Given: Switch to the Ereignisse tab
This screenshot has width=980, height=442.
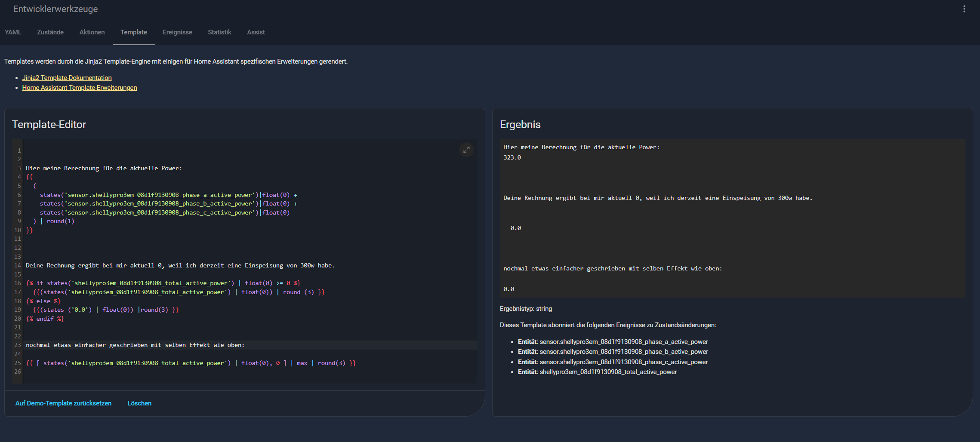Looking at the screenshot, I should pyautogui.click(x=177, y=32).
